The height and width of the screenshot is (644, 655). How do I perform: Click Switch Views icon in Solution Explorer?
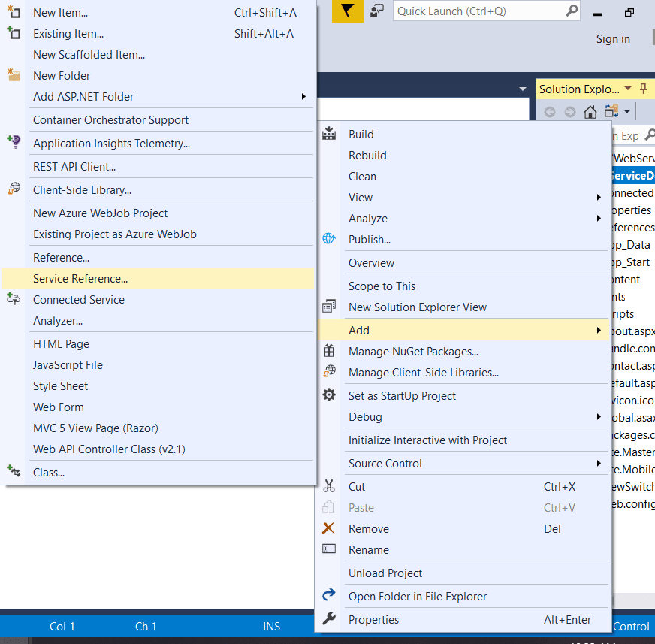[x=611, y=111]
